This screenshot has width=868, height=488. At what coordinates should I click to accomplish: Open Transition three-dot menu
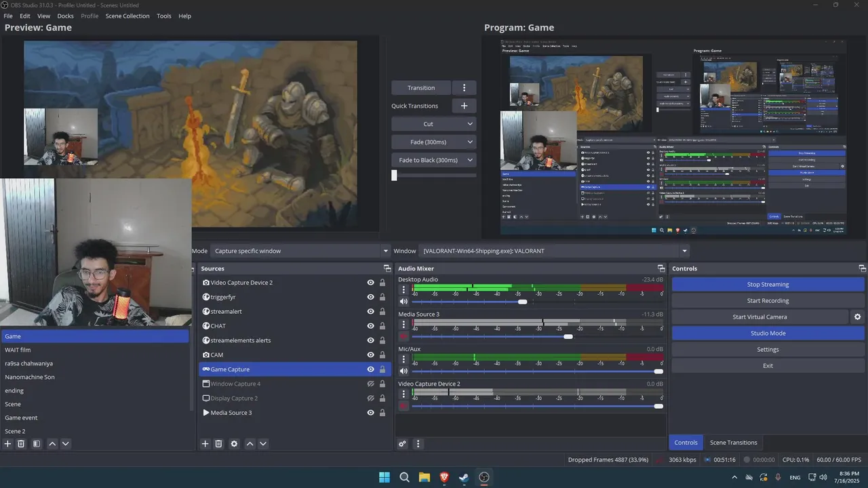point(464,87)
